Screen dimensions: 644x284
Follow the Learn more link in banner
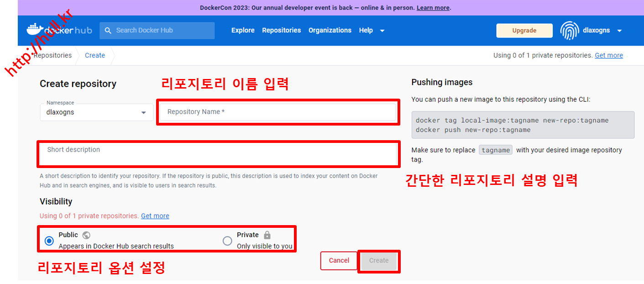coord(433,8)
